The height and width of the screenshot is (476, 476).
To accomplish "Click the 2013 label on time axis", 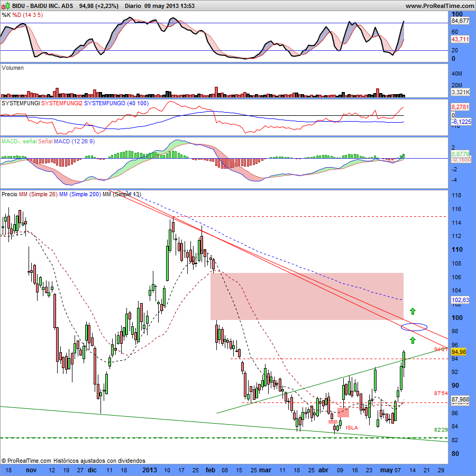I will [x=150, y=470].
